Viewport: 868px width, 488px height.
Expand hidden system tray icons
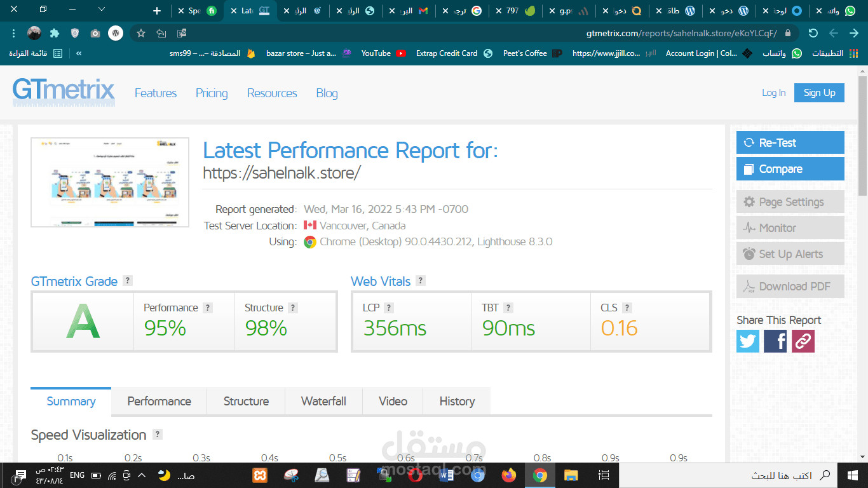(142, 475)
